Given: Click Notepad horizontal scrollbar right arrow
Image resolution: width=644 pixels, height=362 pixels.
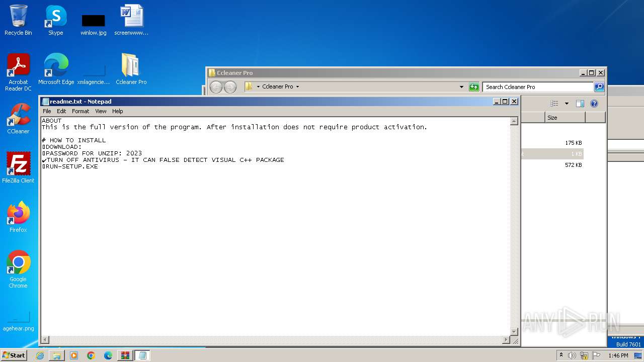Looking at the screenshot, I should tap(506, 340).
